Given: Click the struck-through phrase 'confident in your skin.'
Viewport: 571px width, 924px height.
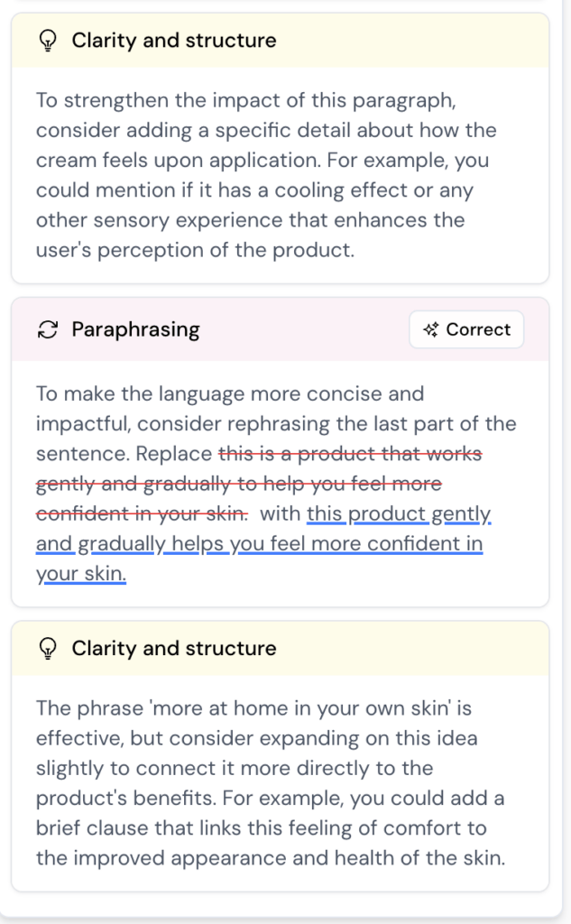Looking at the screenshot, I should click(x=142, y=514).
